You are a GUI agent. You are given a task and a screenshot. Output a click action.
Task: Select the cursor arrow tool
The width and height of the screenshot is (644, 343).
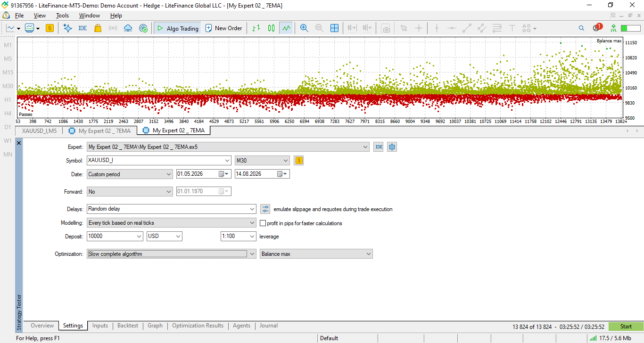click(x=404, y=28)
